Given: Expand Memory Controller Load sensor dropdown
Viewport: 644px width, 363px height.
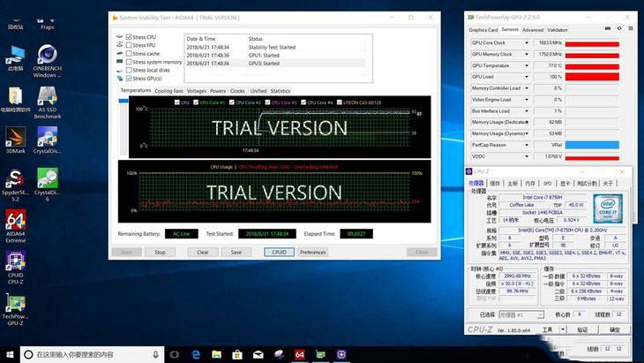Looking at the screenshot, I should click(527, 88).
